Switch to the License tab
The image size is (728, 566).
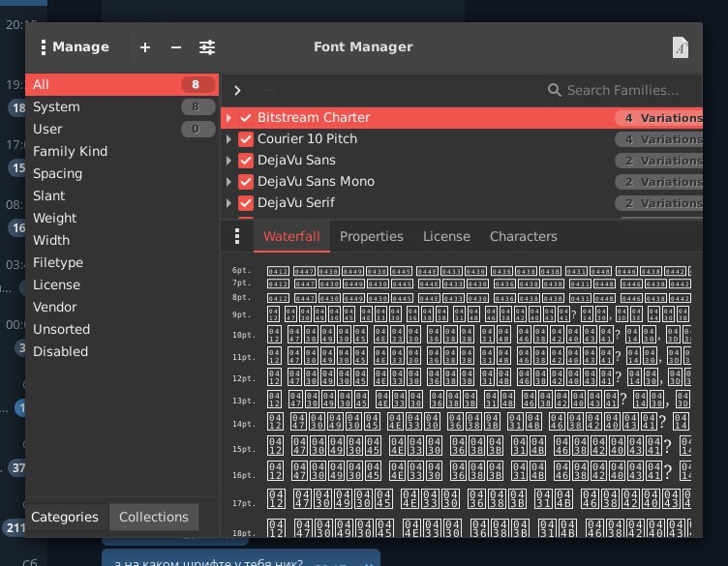(446, 237)
